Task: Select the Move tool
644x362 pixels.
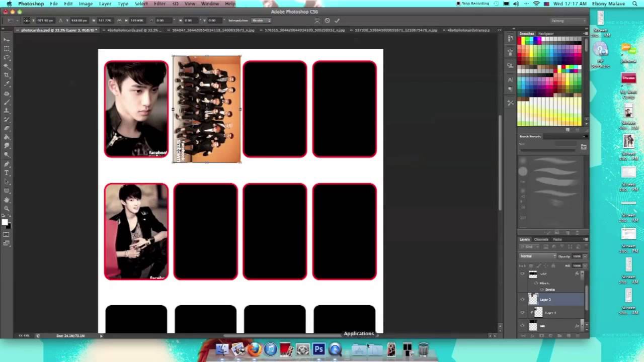Action: 7,39
